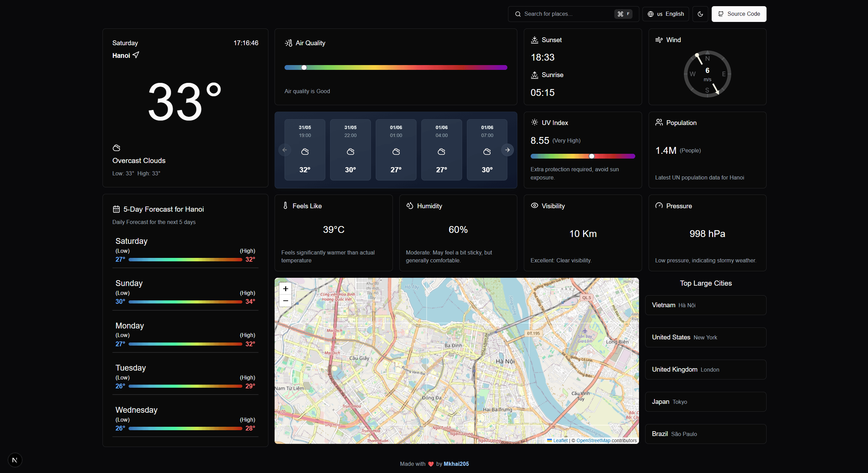Click the Population people icon

coord(659,122)
